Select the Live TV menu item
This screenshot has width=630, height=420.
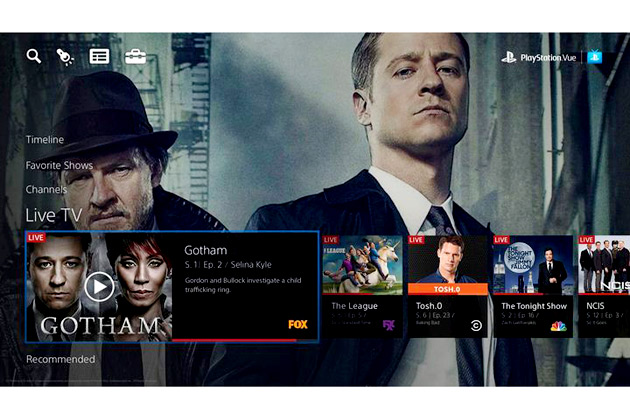pos(54,215)
